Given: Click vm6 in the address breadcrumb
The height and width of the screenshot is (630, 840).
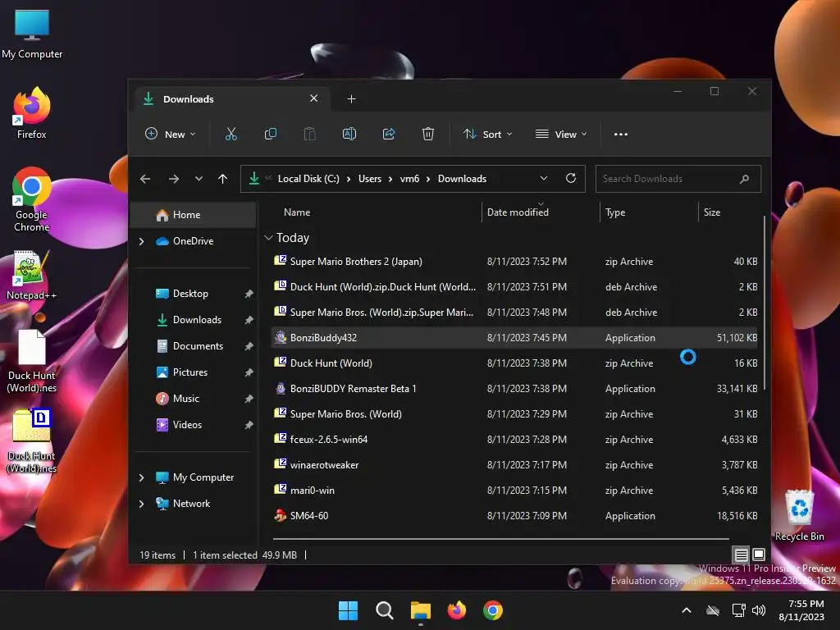Looking at the screenshot, I should point(409,178).
